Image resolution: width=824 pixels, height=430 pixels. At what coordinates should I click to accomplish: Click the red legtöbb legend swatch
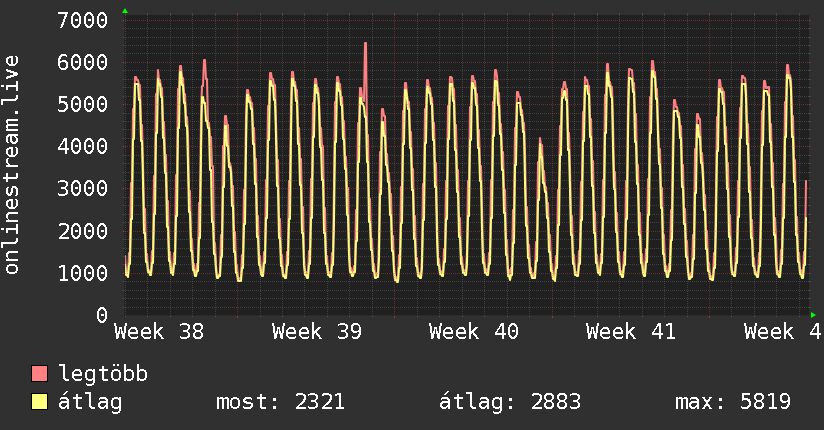click(40, 374)
